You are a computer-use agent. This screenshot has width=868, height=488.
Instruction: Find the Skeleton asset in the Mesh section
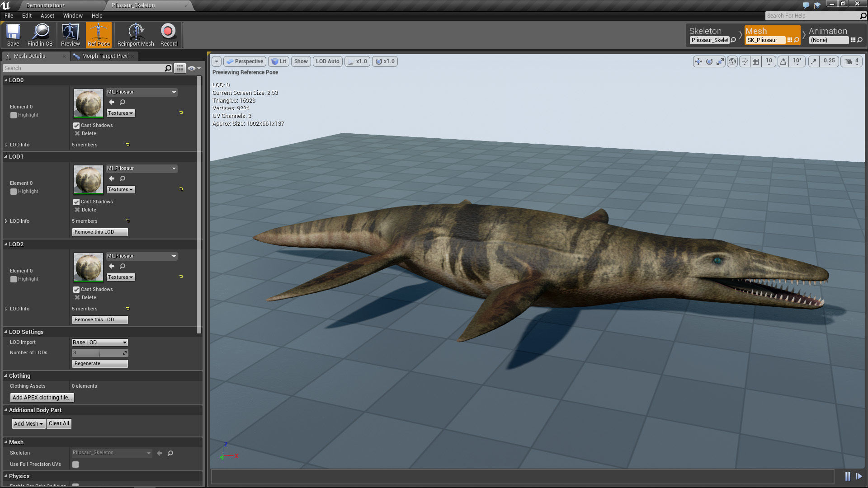pos(170,453)
